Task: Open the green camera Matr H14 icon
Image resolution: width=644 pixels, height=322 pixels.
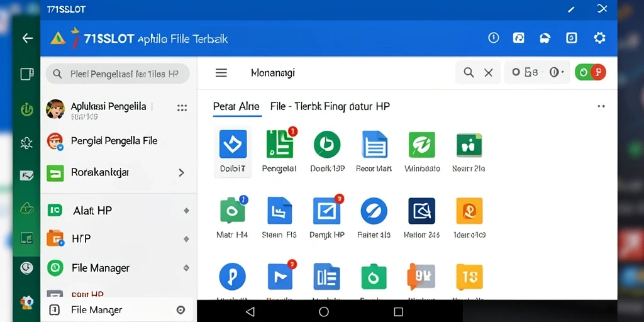Action: pyautogui.click(x=233, y=211)
